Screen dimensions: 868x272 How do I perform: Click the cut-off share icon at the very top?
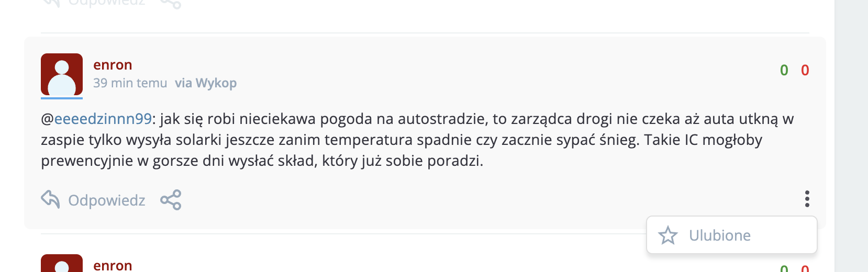[x=171, y=4]
